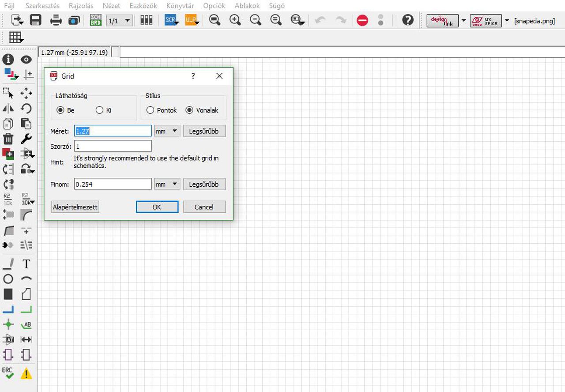
Task: Click the Zoom In magnifier
Action: click(x=235, y=20)
